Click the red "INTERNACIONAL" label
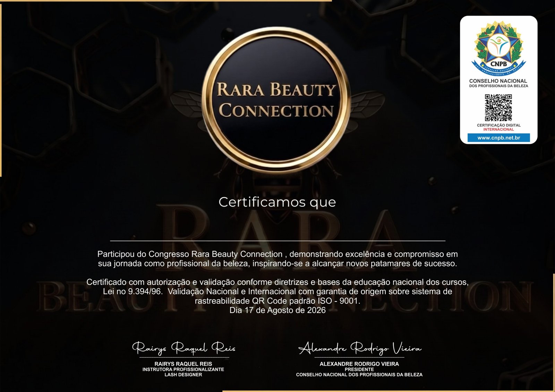 tap(498, 129)
